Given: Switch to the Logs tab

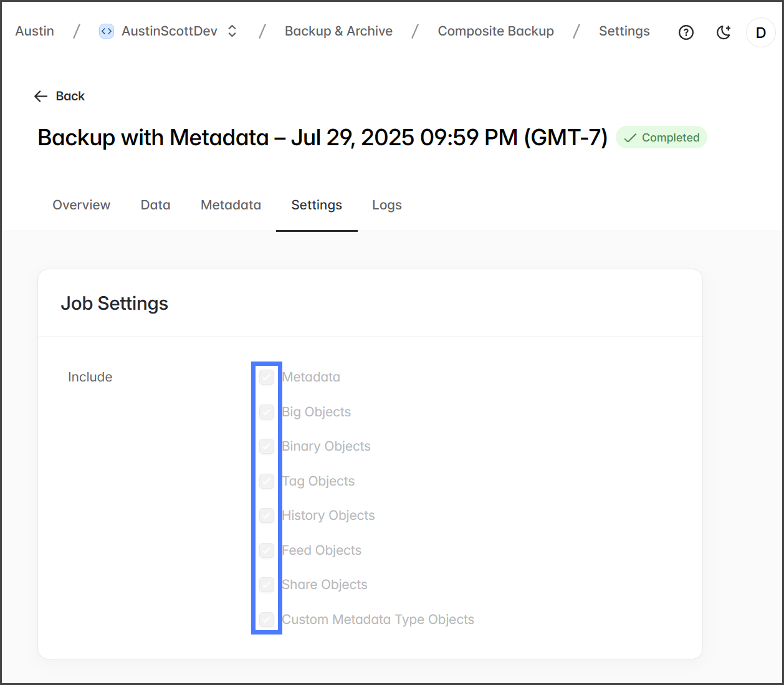Looking at the screenshot, I should (386, 205).
